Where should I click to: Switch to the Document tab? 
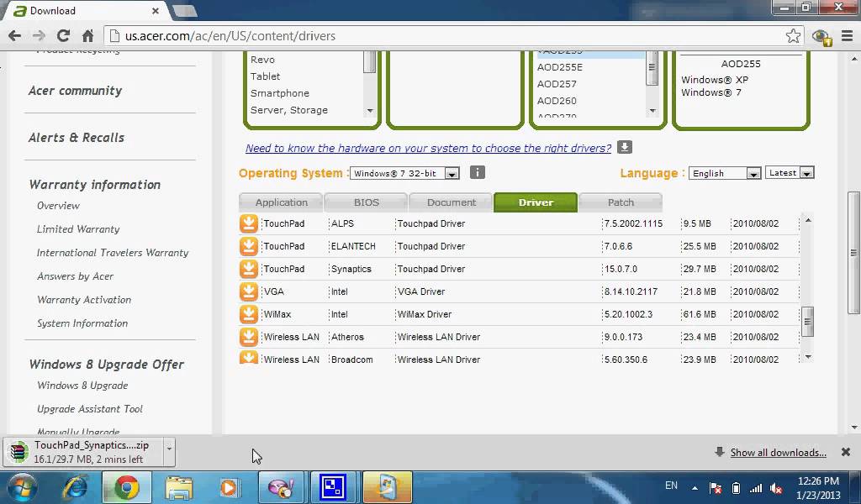coord(452,202)
